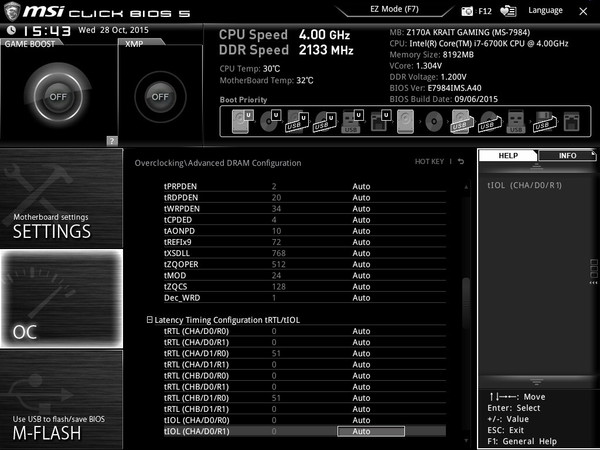The width and height of the screenshot is (600, 450).
Task: Click the date Wed 28 Oct, 2015
Action: pyautogui.click(x=113, y=30)
